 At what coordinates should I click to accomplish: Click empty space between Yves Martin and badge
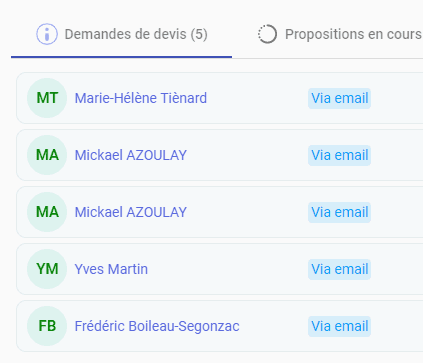228,269
